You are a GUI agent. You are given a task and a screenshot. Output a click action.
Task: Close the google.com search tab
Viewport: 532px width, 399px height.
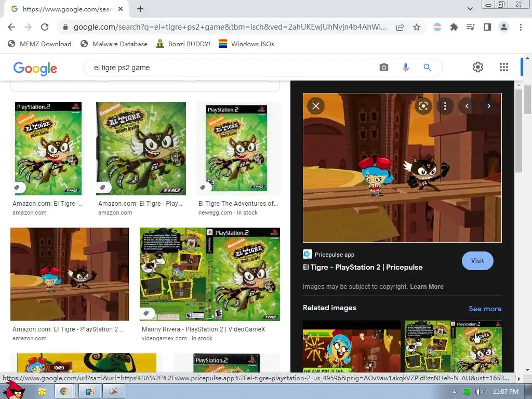tap(121, 9)
